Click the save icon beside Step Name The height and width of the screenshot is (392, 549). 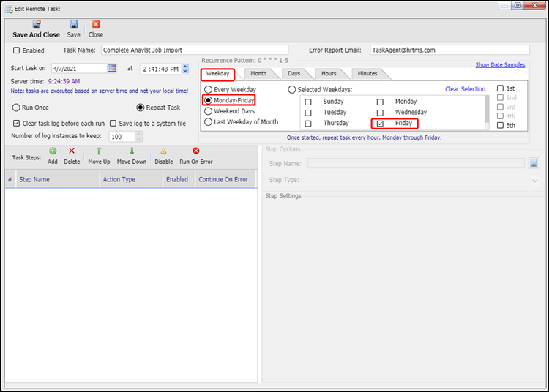click(x=534, y=163)
